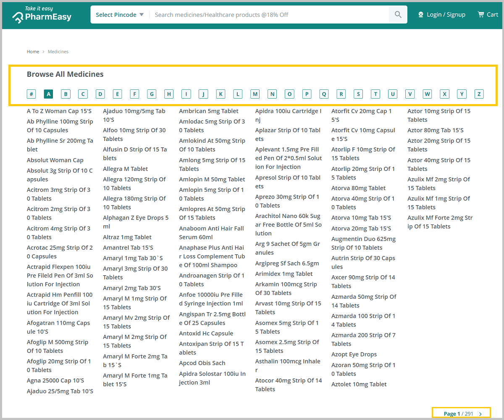This screenshot has height=420, width=504.
Task: Open Atorva 10mg Tab 15'S
Action: (361, 218)
